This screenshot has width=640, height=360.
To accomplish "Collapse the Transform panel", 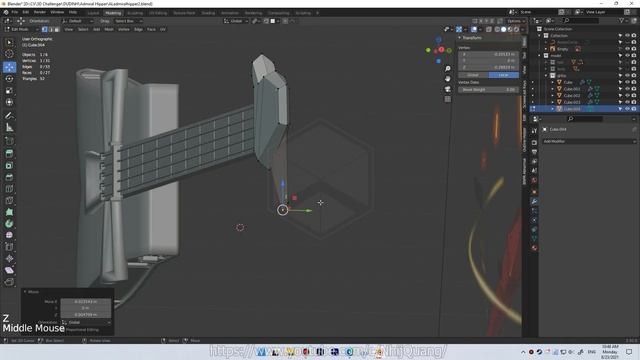I will tap(460, 38).
